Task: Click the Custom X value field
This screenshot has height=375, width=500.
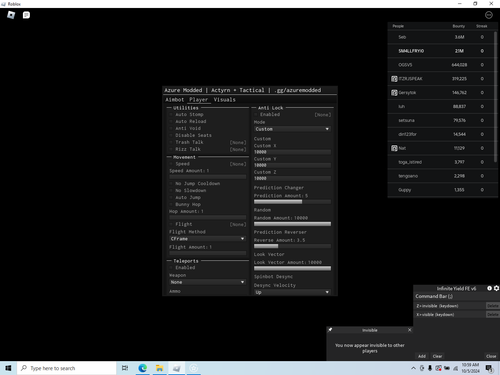Action: tap(292, 152)
